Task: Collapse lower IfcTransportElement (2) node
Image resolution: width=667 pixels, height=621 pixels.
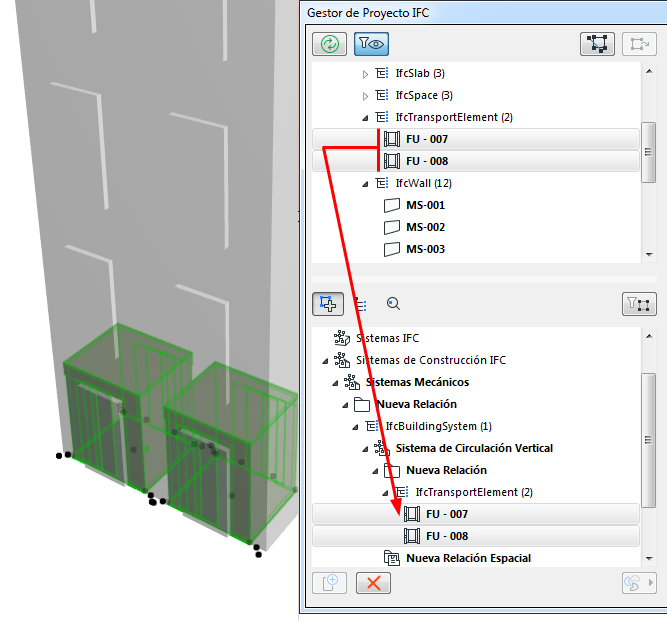Action: (385, 493)
